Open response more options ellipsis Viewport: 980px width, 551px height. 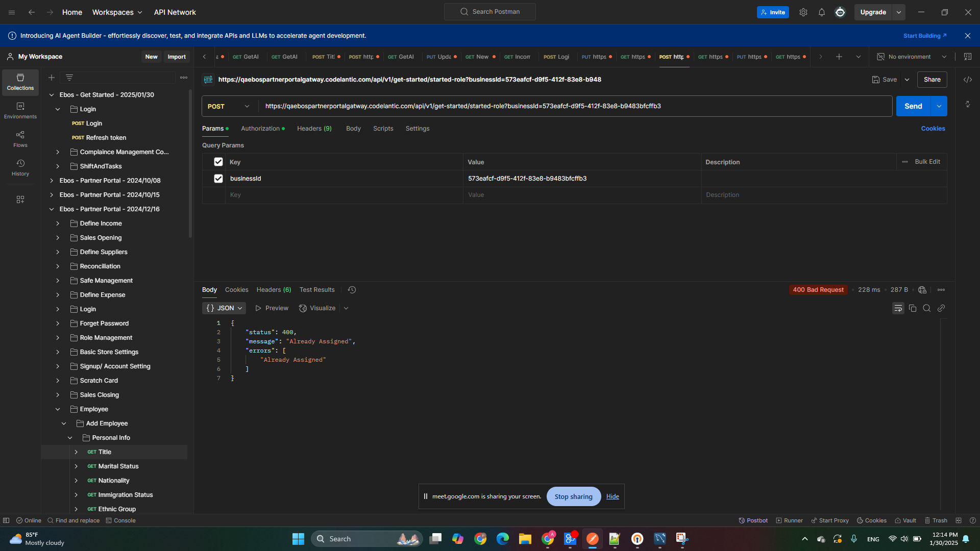click(x=941, y=290)
